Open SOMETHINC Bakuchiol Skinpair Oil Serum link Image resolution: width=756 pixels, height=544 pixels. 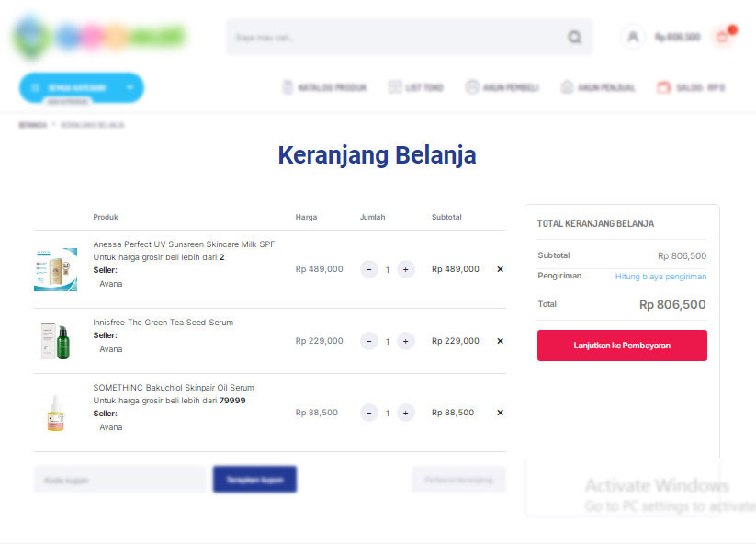coord(174,388)
